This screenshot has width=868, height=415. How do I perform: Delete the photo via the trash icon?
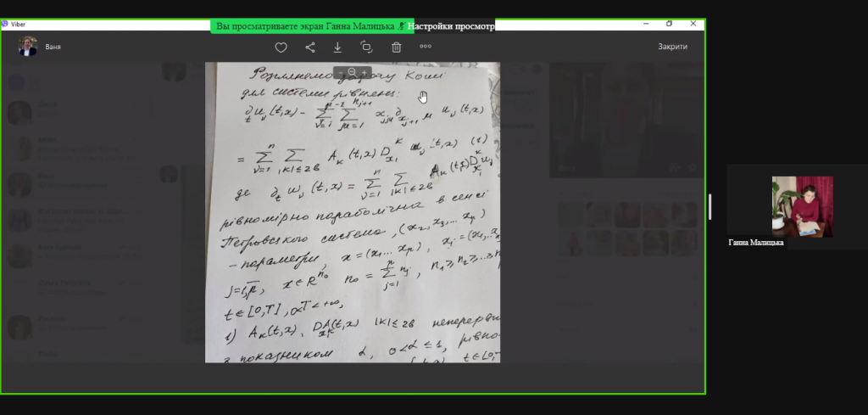[x=396, y=48]
